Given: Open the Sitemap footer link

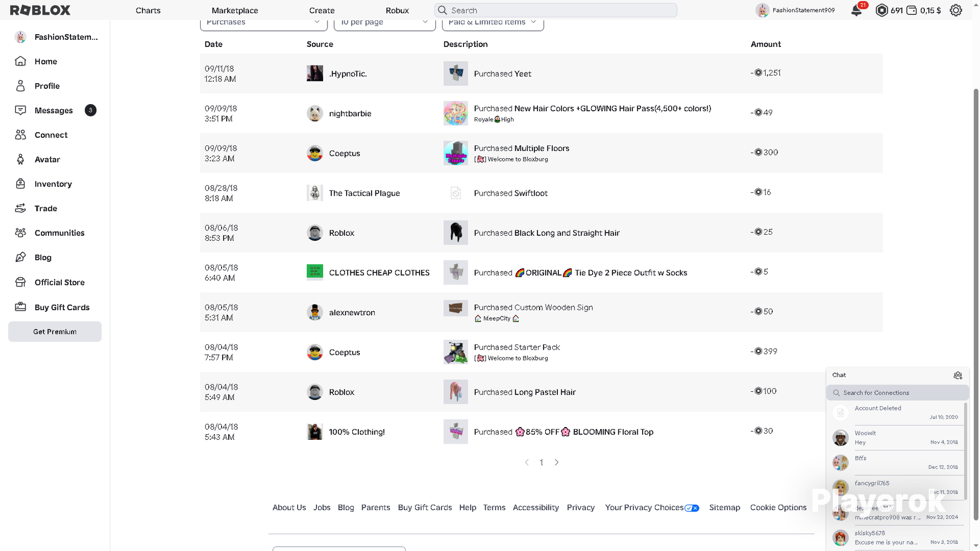Looking at the screenshot, I should 724,507.
